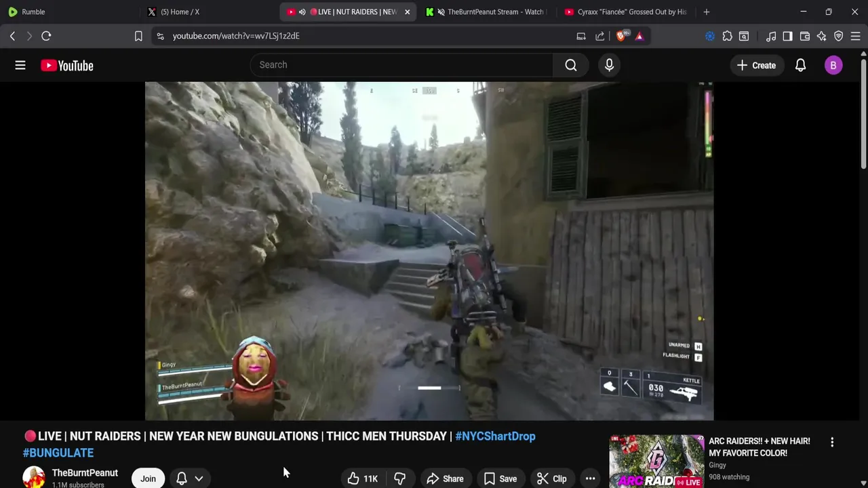Image resolution: width=868 pixels, height=488 pixels.
Task: Open the page search extension icon
Action: 744,36
